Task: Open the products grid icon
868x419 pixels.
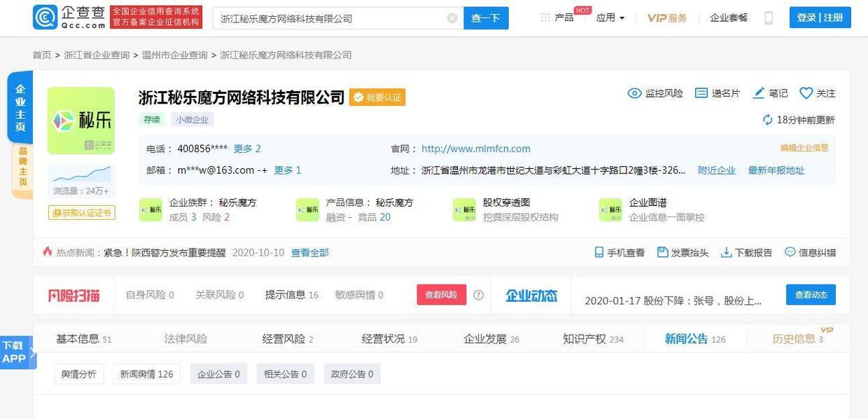Action: coord(545,18)
